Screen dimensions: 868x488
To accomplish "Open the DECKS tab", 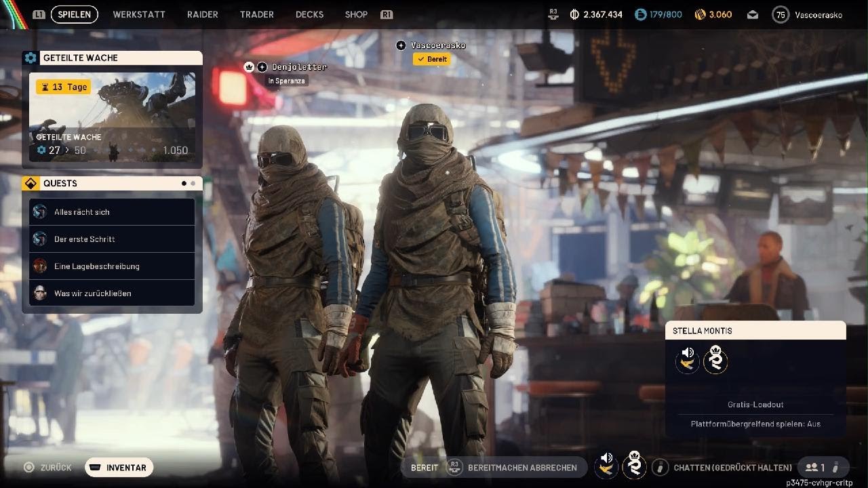I will point(309,14).
